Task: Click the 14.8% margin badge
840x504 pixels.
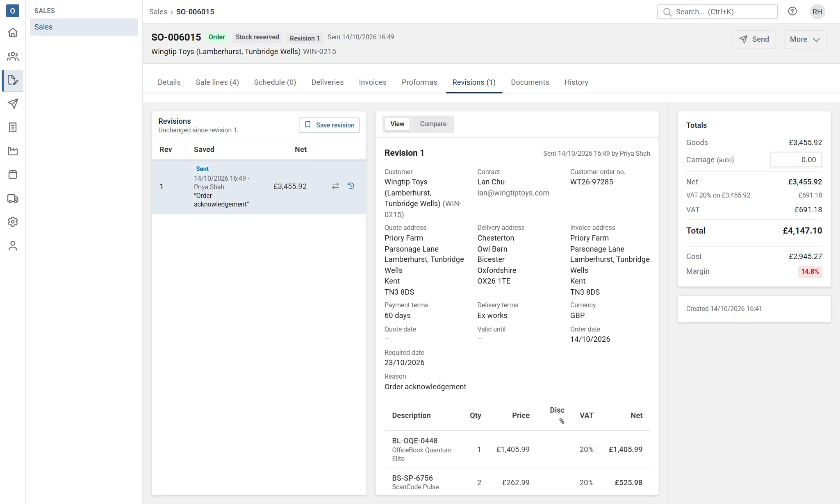Action: pyautogui.click(x=810, y=272)
